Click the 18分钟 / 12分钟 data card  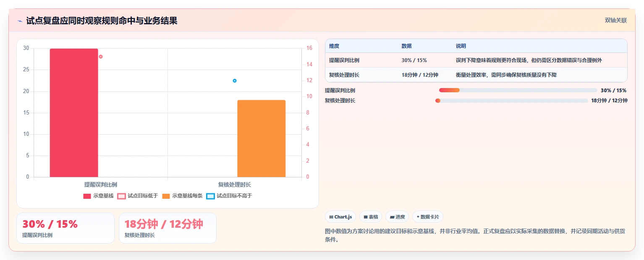coord(168,228)
